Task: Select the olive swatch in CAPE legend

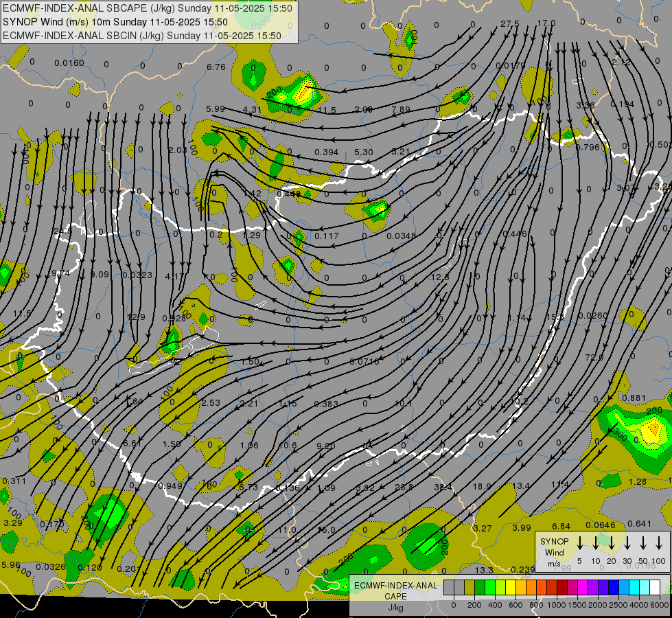Action: click(470, 587)
